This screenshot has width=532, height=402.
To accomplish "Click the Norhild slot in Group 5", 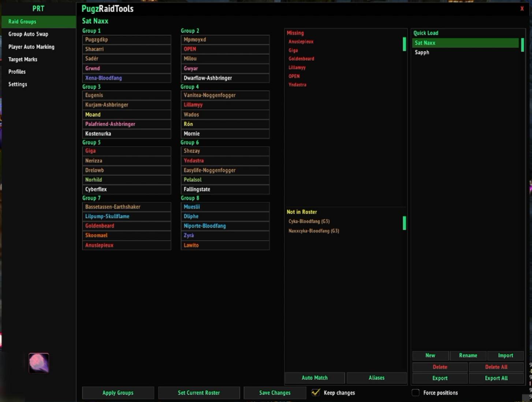I will (x=127, y=180).
